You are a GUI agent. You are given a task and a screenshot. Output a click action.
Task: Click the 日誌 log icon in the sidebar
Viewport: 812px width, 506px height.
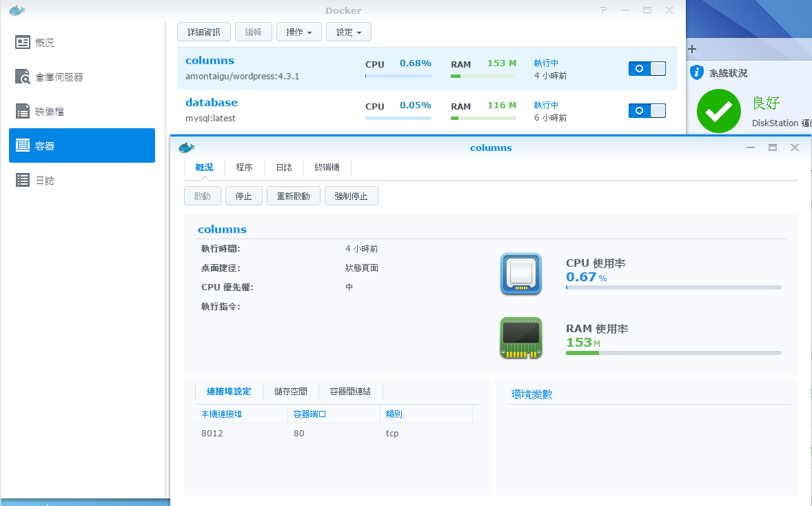[x=23, y=181]
